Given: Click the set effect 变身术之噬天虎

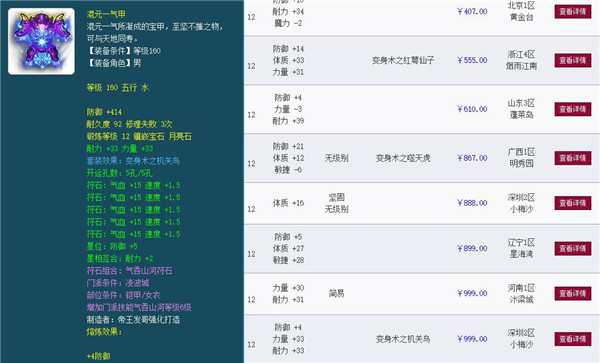Looking at the screenshot, I should [x=403, y=158].
